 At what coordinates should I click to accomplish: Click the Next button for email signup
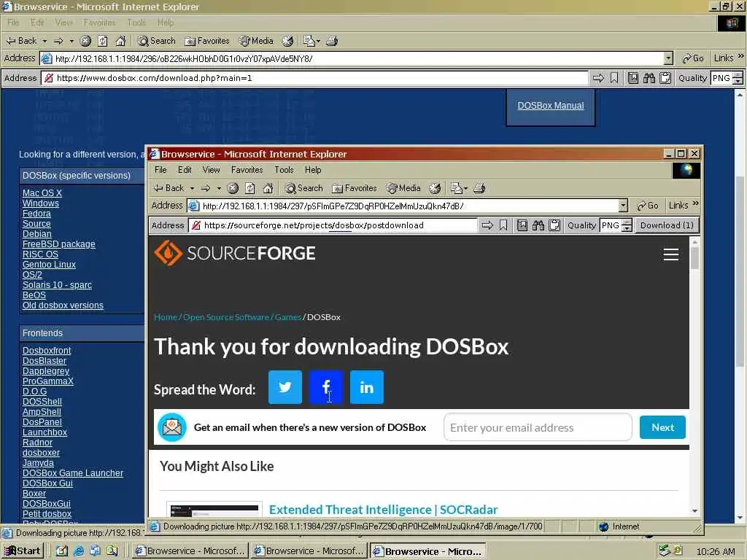click(662, 427)
